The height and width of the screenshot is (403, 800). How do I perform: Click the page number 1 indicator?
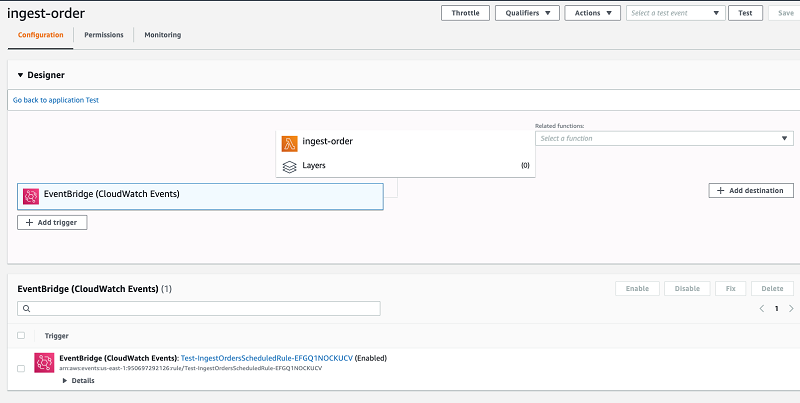(777, 309)
